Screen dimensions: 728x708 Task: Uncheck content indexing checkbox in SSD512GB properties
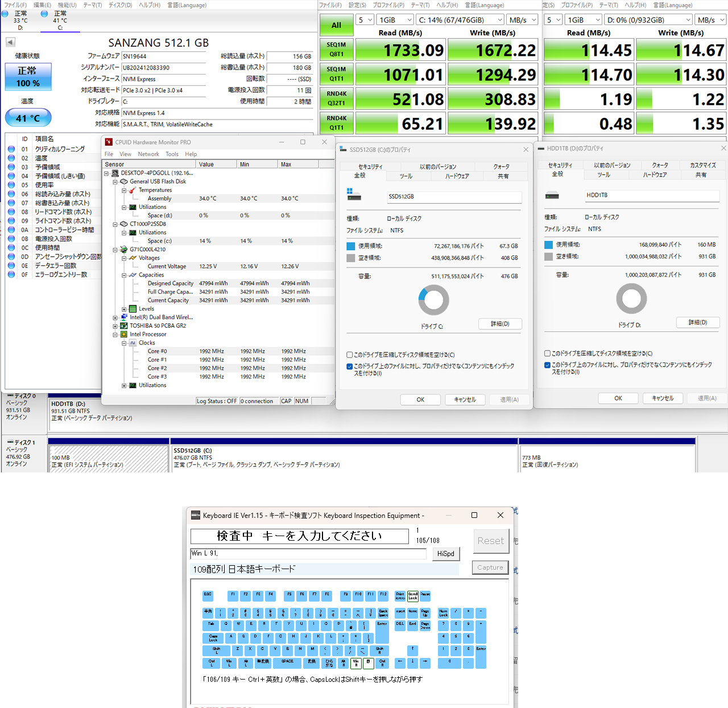[x=350, y=367]
